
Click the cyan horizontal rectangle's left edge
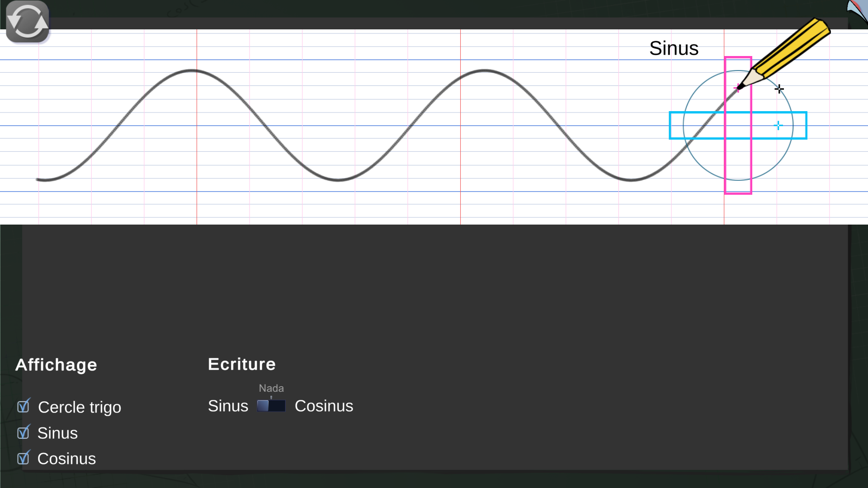(x=670, y=126)
